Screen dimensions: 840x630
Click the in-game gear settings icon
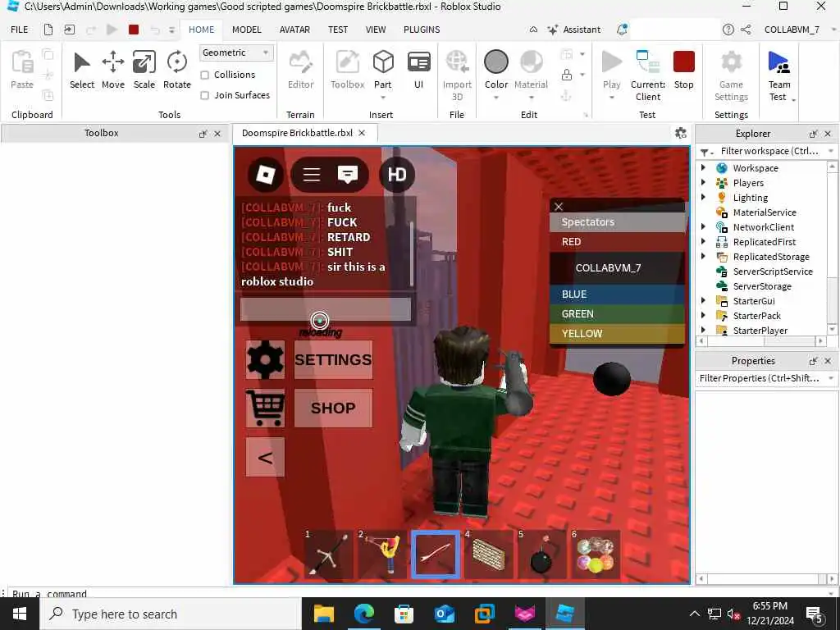point(265,359)
